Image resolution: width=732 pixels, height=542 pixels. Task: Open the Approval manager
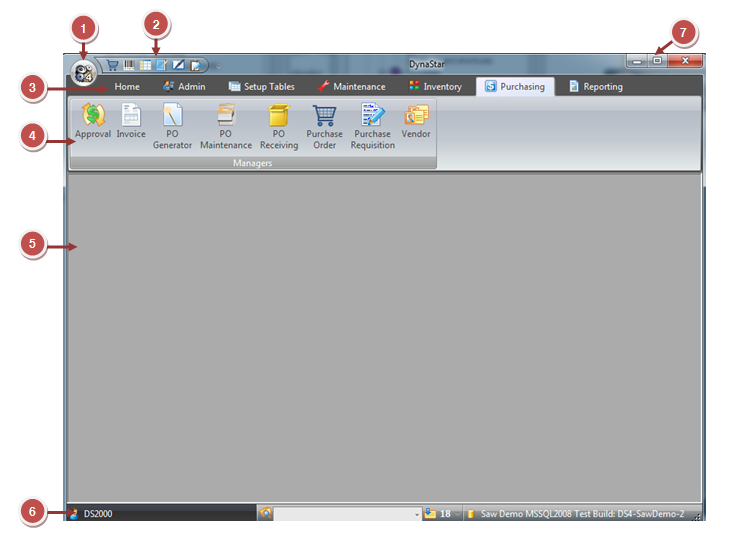(92, 124)
